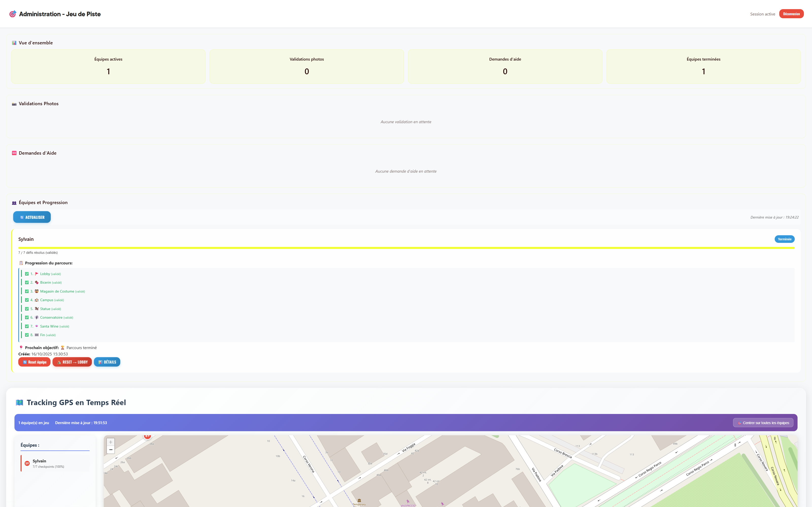812x507 pixels.
Task: Click the target logo in the header
Action: tap(12, 14)
